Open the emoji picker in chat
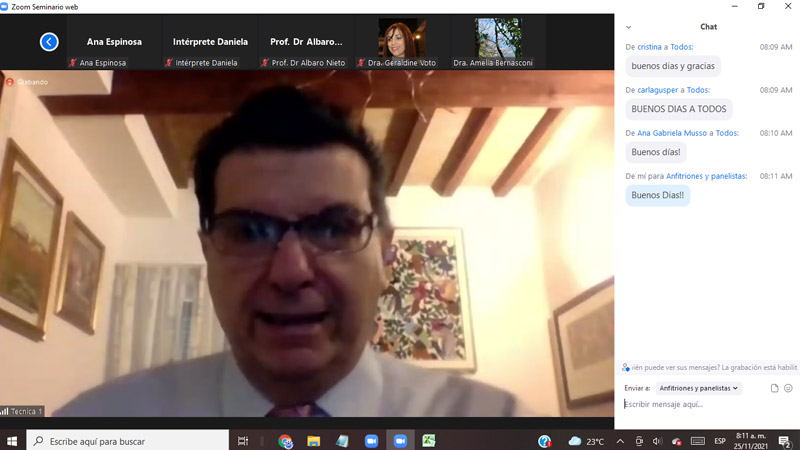 (x=788, y=388)
